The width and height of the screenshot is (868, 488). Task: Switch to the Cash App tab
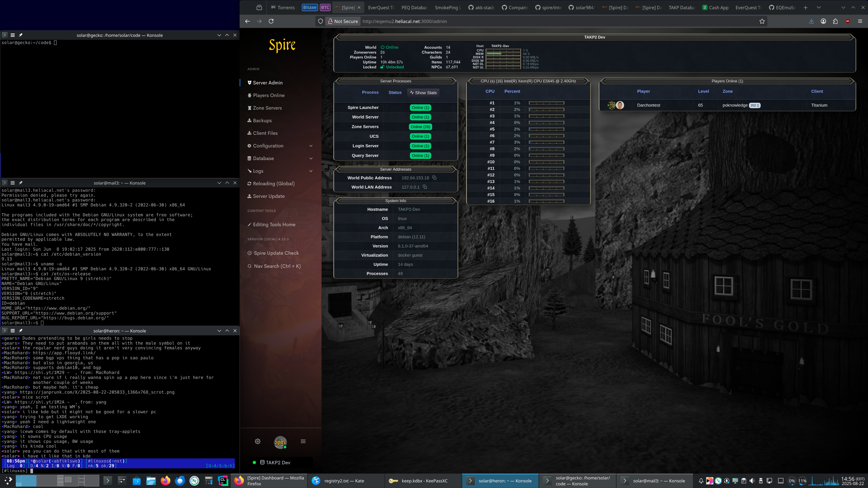715,7
